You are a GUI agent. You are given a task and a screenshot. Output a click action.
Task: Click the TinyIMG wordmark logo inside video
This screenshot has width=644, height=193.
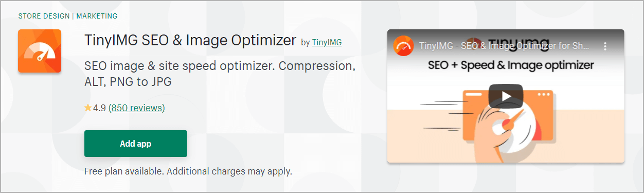508,43
